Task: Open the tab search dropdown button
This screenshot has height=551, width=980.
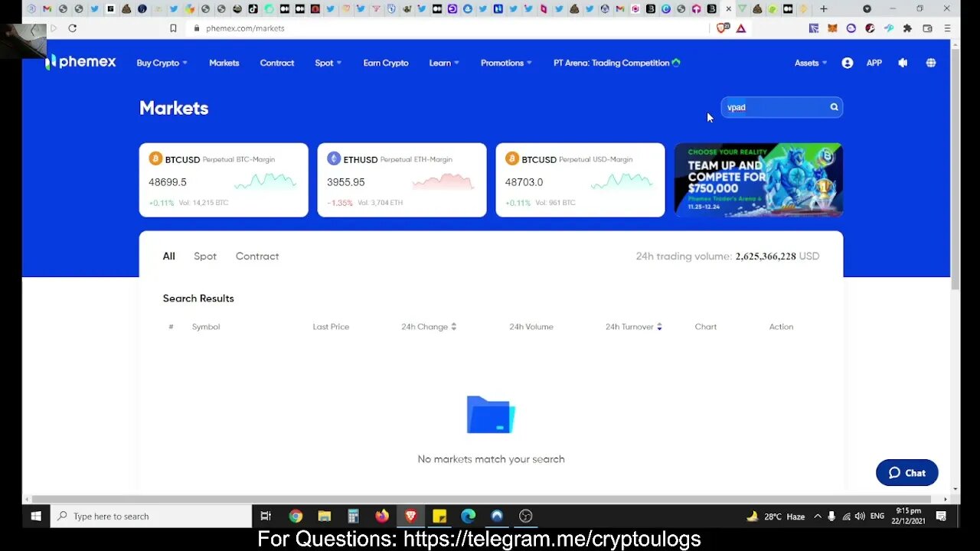Action: 867,9
